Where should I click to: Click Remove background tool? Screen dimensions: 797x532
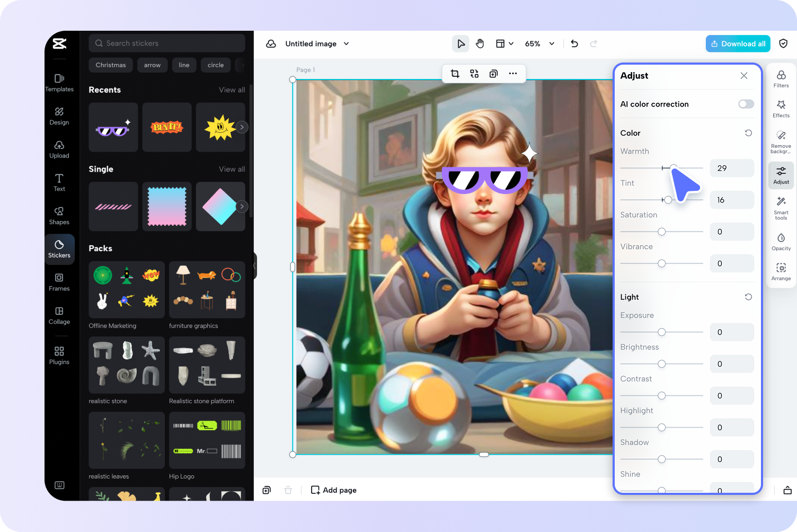tap(781, 142)
